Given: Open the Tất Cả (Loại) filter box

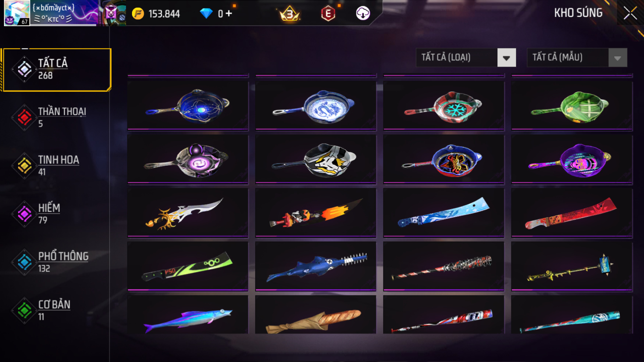Looking at the screenshot, I should [466, 58].
